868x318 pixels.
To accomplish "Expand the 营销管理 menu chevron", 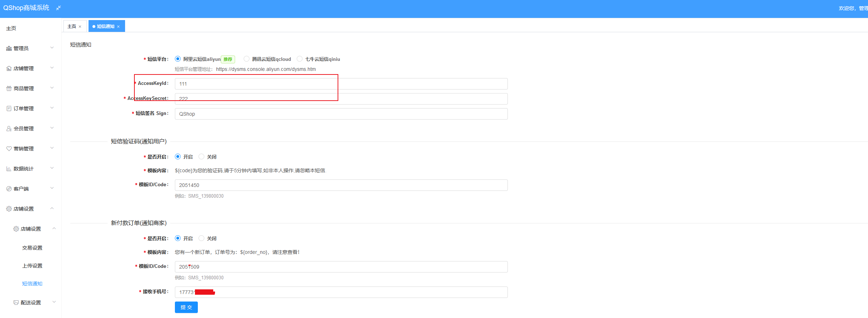I will tap(52, 148).
